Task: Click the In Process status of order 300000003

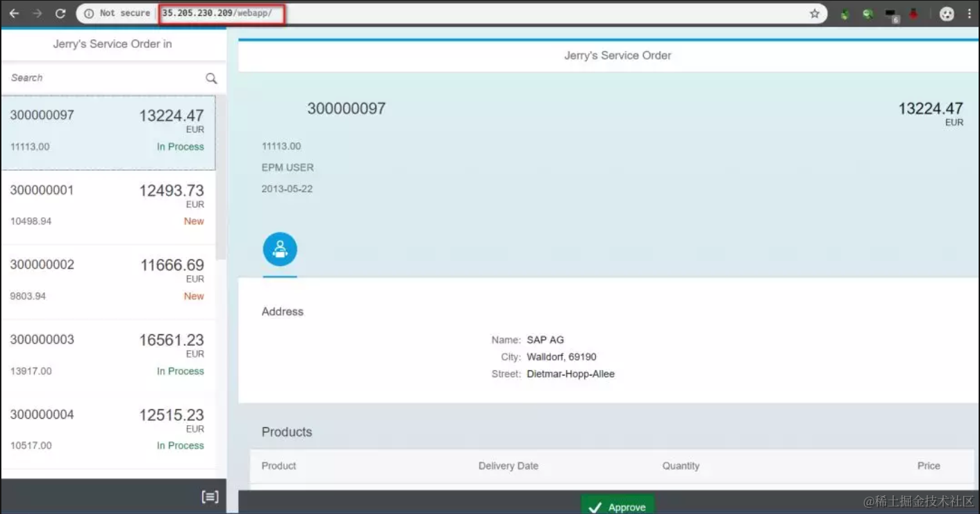Action: (178, 371)
